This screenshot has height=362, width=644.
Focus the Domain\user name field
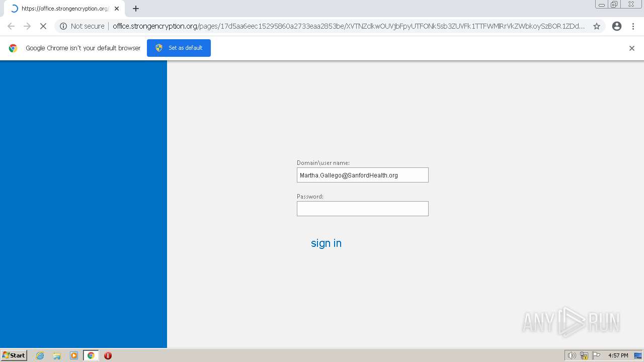[x=363, y=175]
